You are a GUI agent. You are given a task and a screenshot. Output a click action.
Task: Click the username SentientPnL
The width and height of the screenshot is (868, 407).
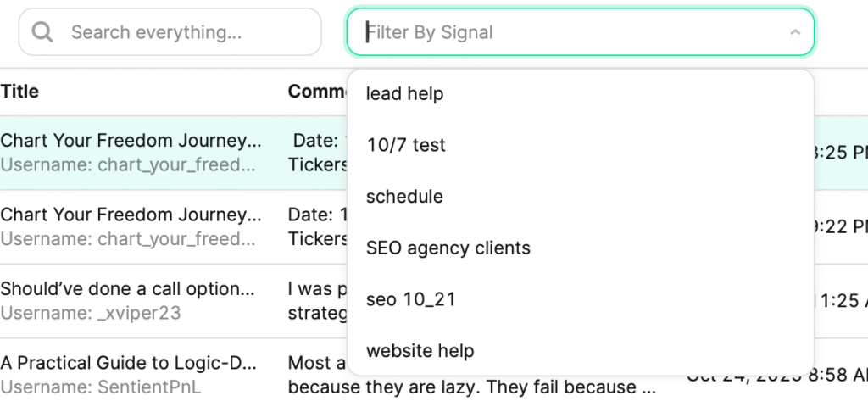click(x=101, y=387)
